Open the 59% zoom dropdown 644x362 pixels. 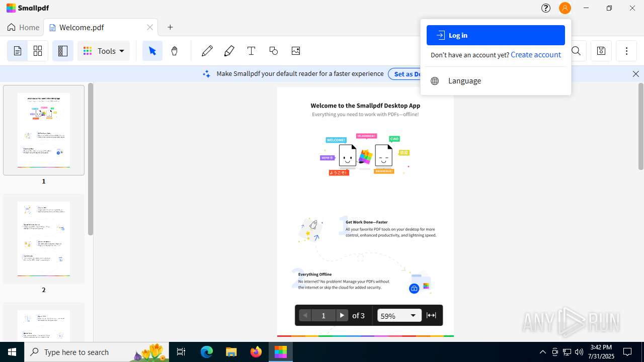[x=399, y=315]
